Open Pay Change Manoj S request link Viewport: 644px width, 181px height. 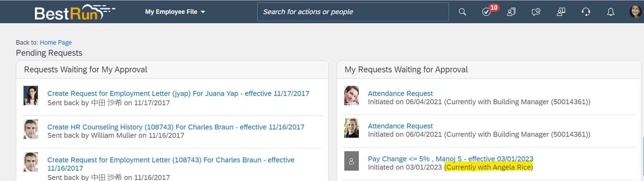(450, 159)
